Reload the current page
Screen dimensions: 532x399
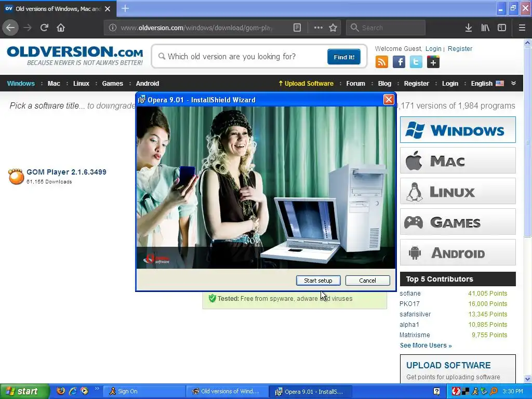tap(44, 28)
